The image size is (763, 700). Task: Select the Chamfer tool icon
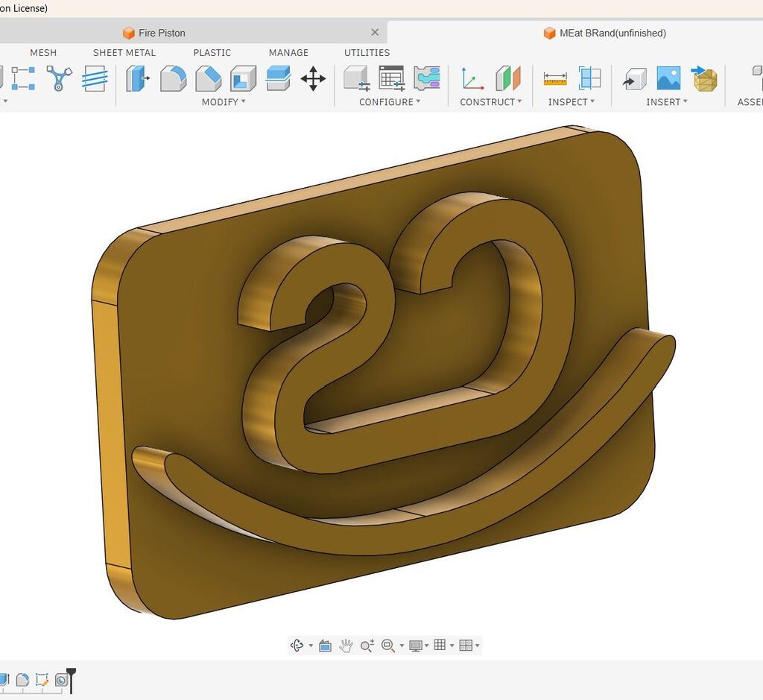(x=209, y=78)
